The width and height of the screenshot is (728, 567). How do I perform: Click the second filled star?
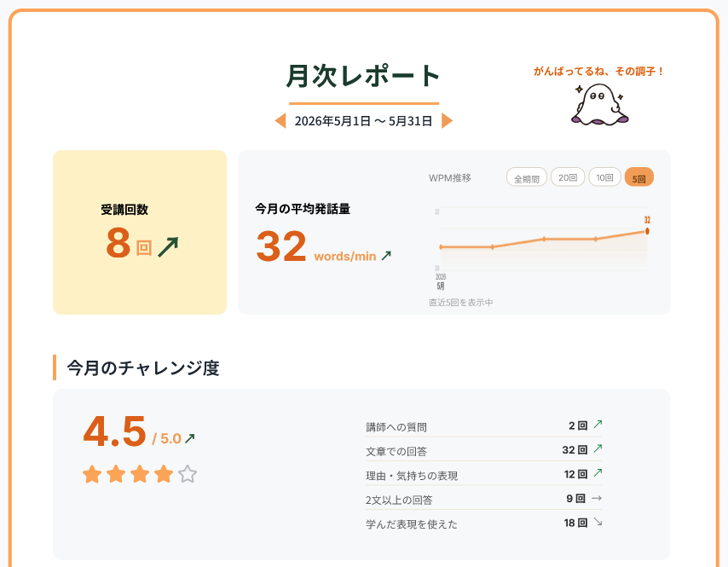(x=116, y=474)
